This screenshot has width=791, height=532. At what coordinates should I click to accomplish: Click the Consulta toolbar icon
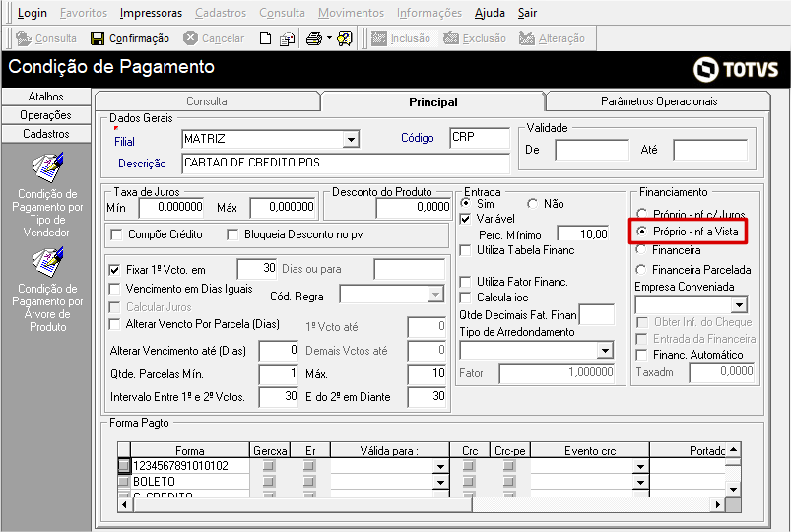pos(24,38)
